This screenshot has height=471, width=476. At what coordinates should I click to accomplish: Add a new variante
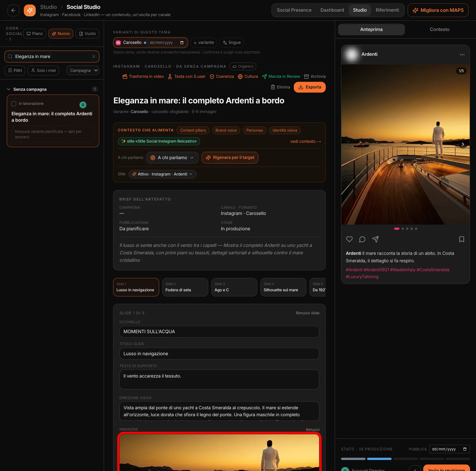click(x=204, y=43)
